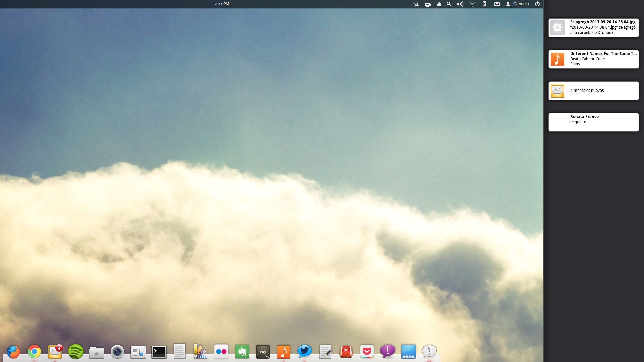Screen dimensions: 644x362
Task: Open the Renata Franco message notification
Action: 594,122
